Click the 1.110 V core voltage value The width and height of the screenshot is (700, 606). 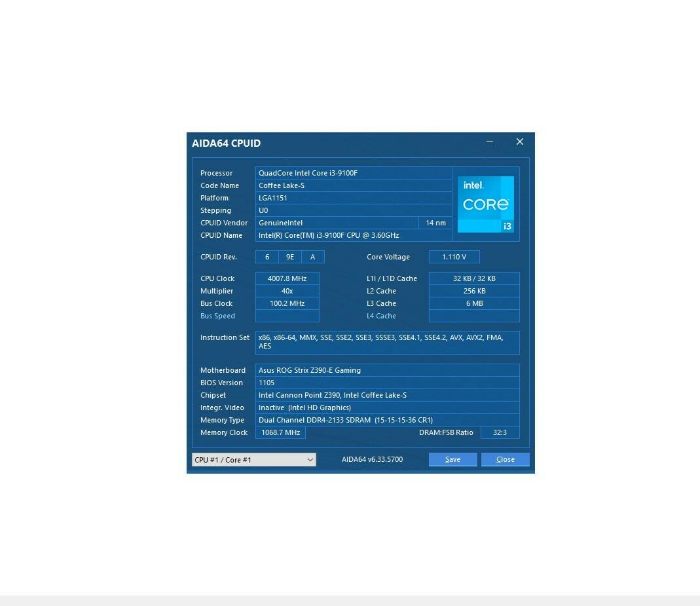pos(454,257)
